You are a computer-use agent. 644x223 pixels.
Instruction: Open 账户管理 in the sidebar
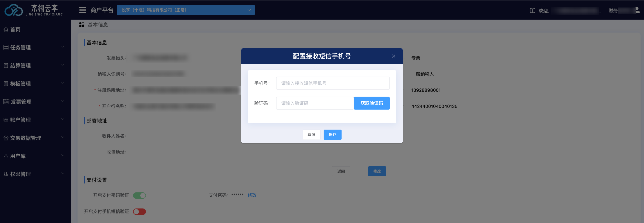pyautogui.click(x=20, y=120)
